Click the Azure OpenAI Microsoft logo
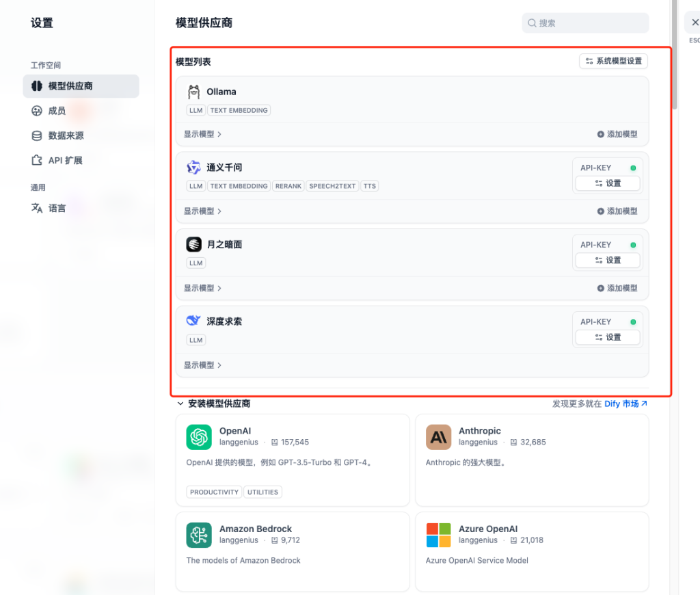Viewport: 700px width, 595px height. coord(438,535)
